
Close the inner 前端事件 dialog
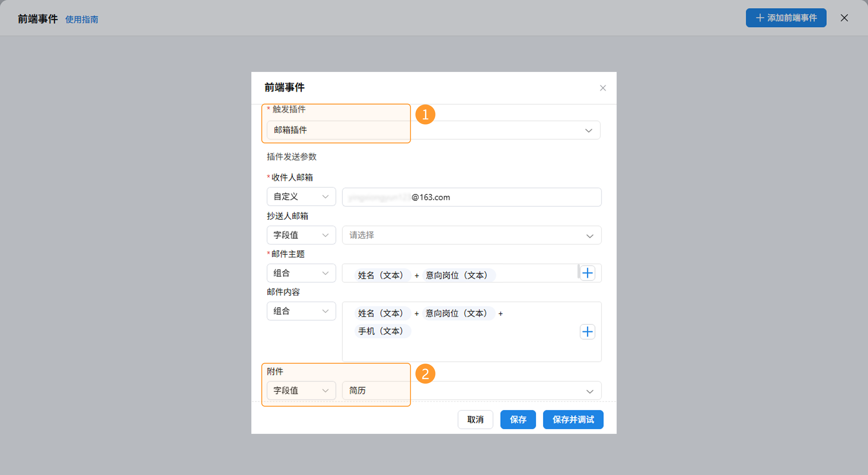click(603, 88)
